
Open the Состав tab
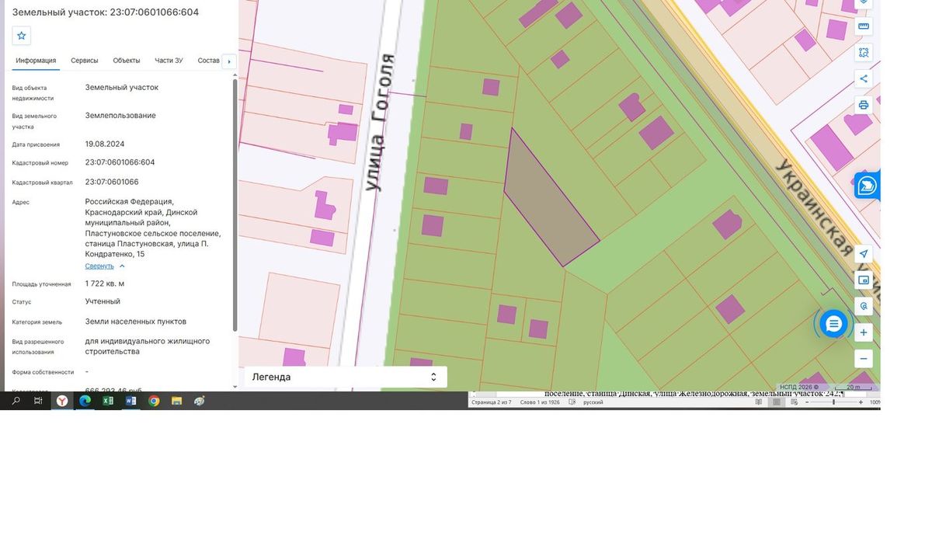tap(209, 61)
